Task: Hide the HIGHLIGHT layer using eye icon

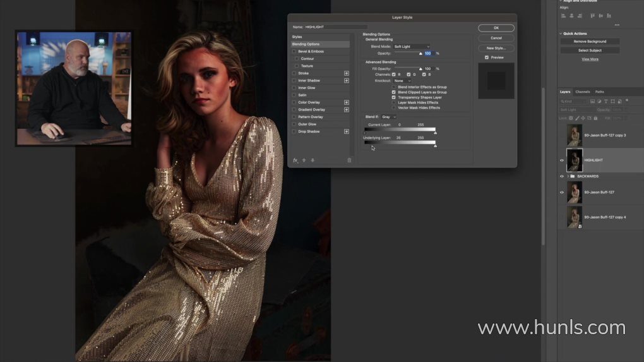Action: (562, 160)
